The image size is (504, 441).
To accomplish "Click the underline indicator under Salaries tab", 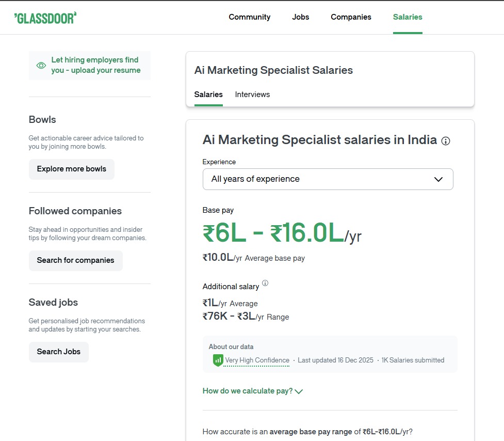I will pyautogui.click(x=208, y=105).
